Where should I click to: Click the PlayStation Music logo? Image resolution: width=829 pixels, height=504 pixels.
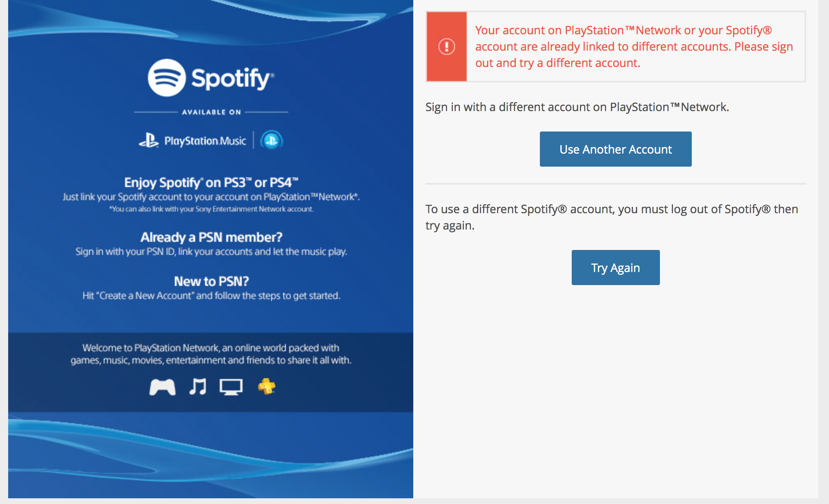tap(192, 140)
